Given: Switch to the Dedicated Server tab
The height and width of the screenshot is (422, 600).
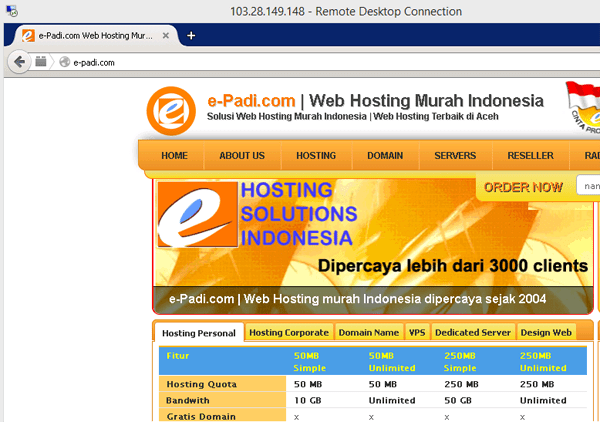Looking at the screenshot, I should pyautogui.click(x=473, y=332).
